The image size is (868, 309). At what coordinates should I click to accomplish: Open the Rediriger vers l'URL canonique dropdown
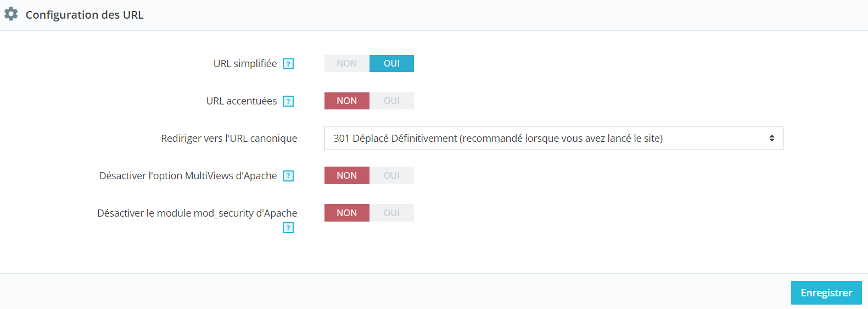tap(553, 138)
